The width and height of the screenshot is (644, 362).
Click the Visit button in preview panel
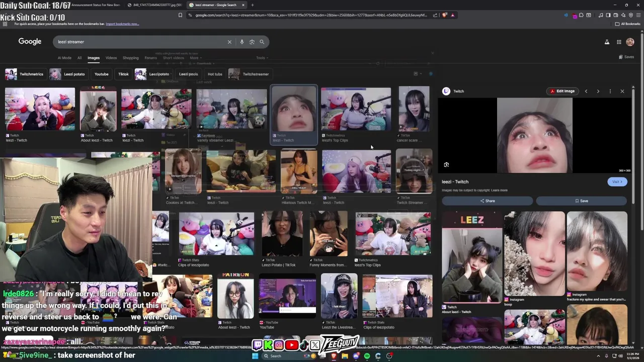pos(617,182)
